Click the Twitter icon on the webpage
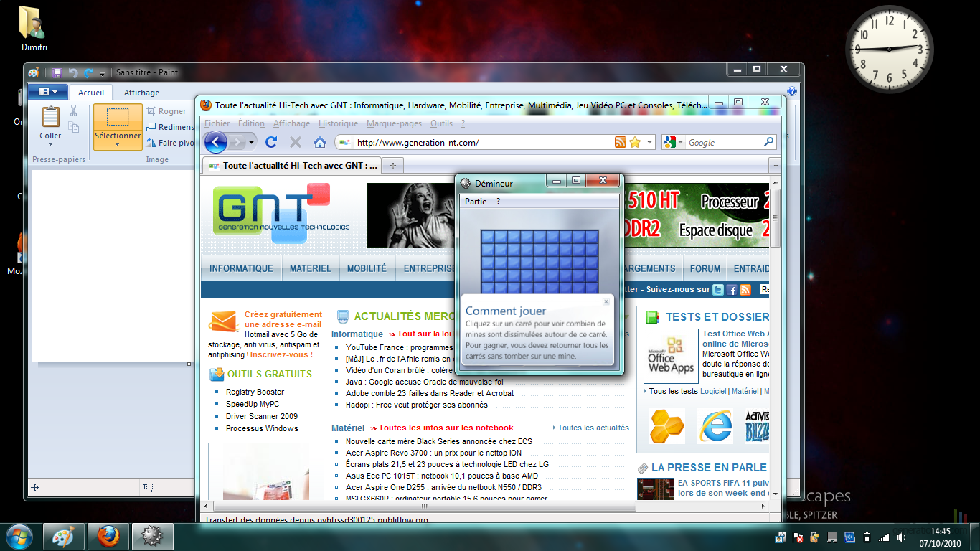This screenshot has height=551, width=980. click(x=718, y=290)
